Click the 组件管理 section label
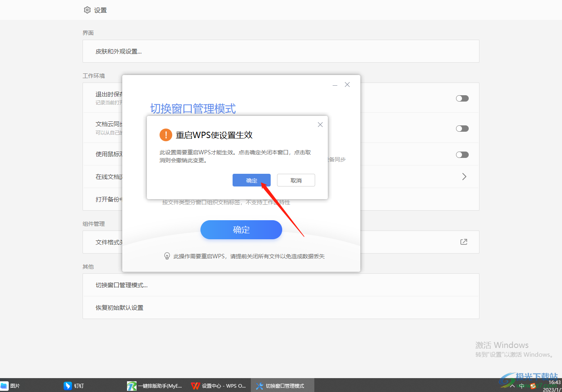The width and height of the screenshot is (562, 392). pyautogui.click(x=94, y=224)
